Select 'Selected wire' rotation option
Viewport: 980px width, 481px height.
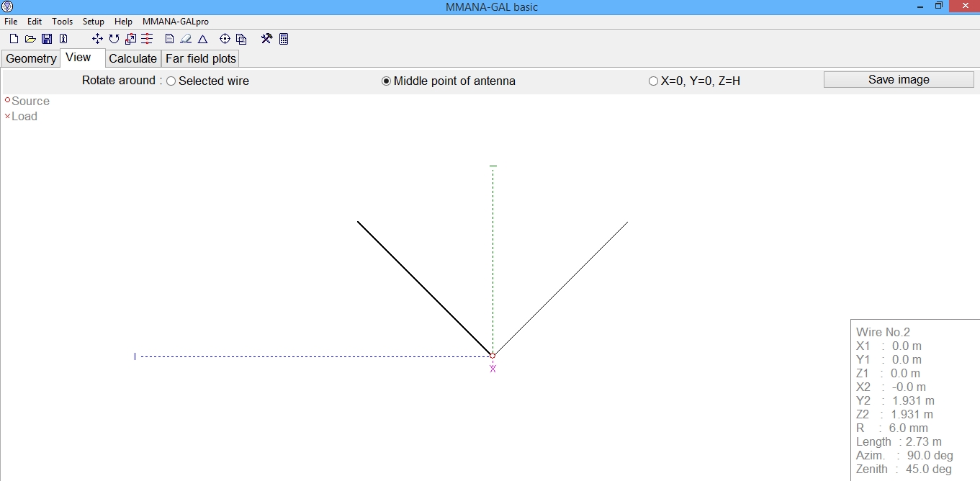[207, 81]
